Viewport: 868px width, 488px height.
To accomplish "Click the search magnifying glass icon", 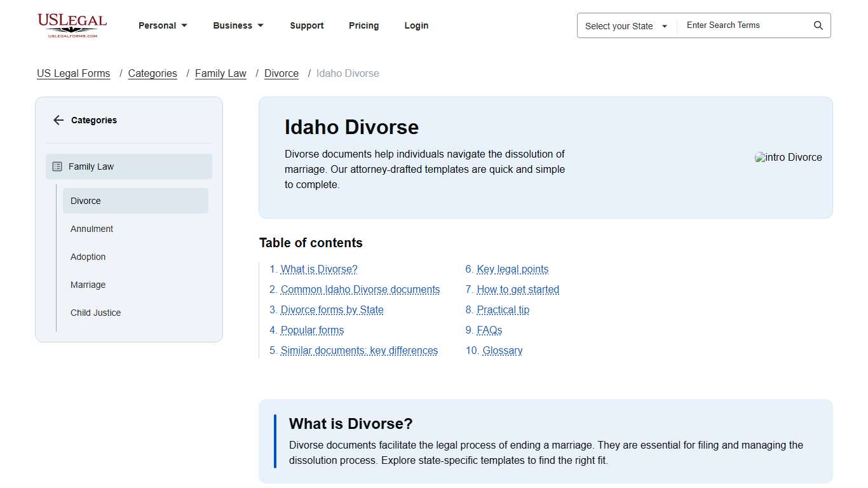I will 818,25.
